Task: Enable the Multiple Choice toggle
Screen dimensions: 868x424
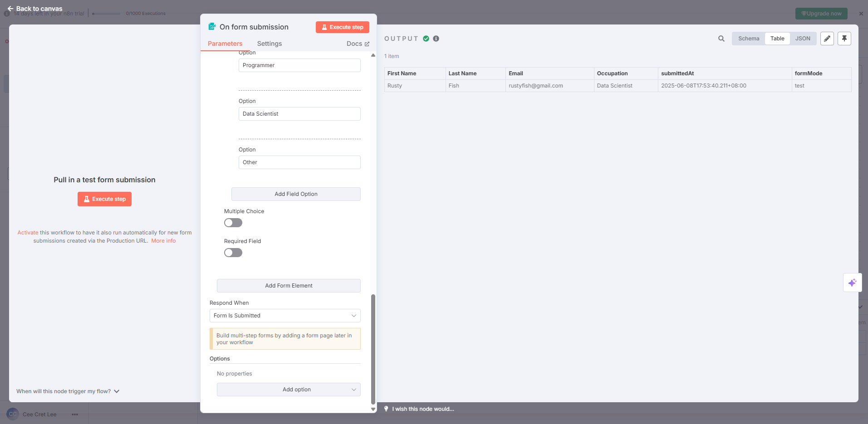Action: pyautogui.click(x=233, y=223)
